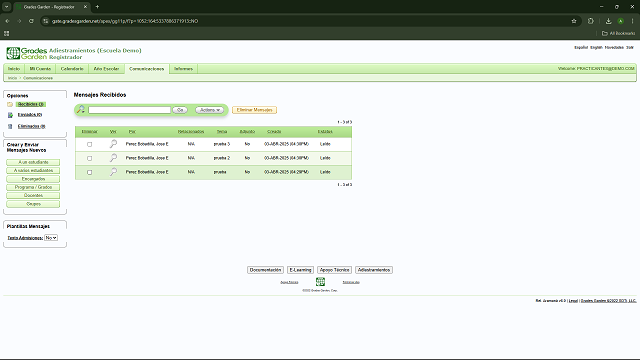Open the magnifier search-column selector icon
Viewport: 640px width, 360px height.
(81, 109)
